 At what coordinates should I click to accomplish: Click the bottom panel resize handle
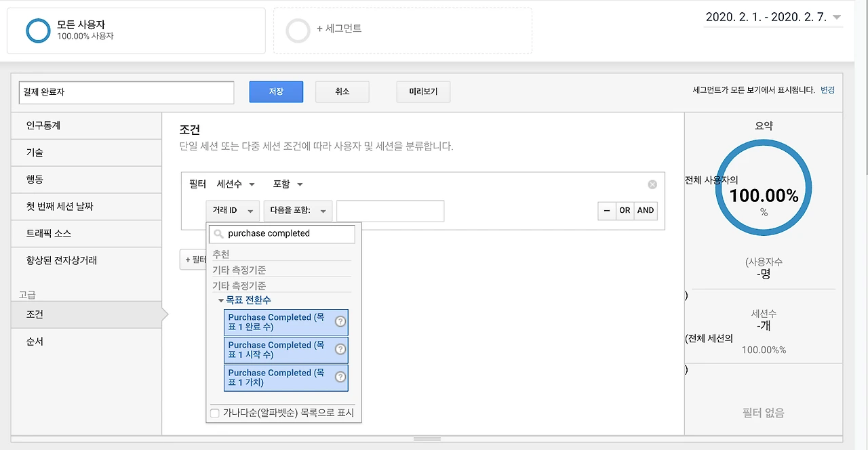(x=427, y=439)
